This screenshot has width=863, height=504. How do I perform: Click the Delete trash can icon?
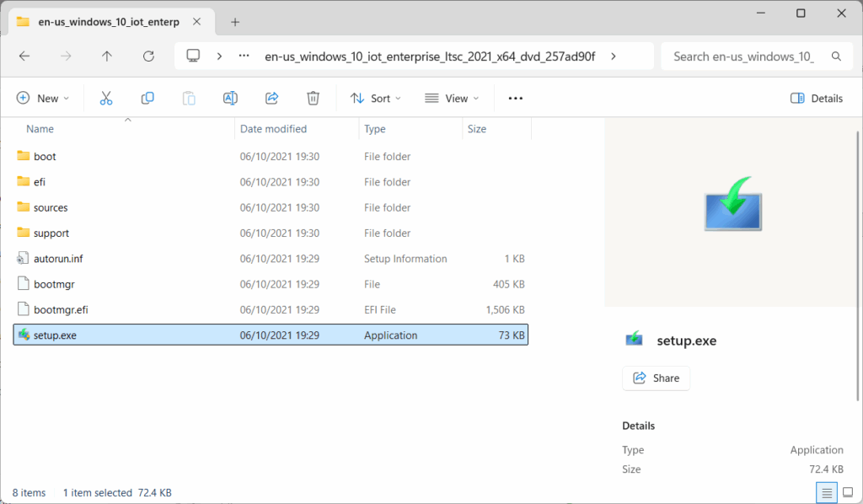pos(313,99)
